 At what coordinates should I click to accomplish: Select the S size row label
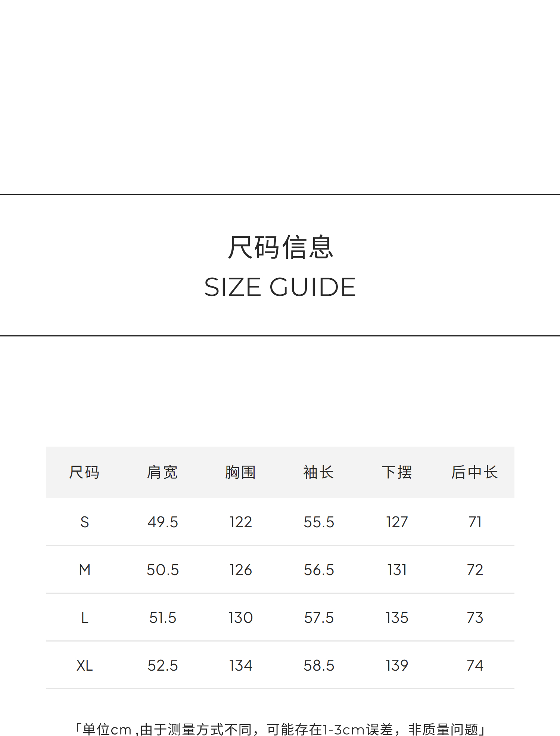(85, 522)
